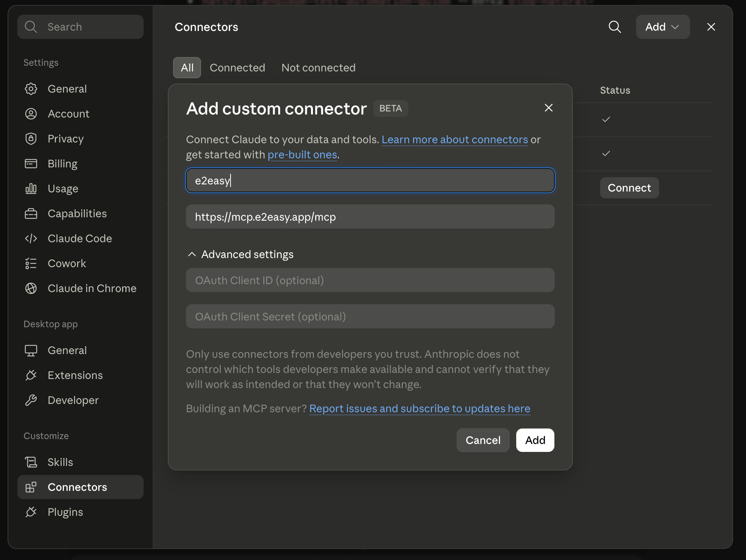Viewport: 746px width, 560px height.
Task: Click the Connect button in the Status column
Action: pyautogui.click(x=629, y=188)
